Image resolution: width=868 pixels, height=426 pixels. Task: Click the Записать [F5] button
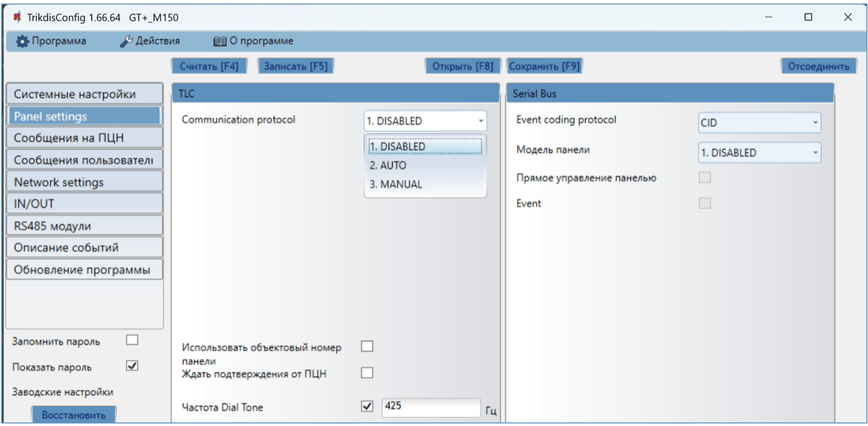295,67
